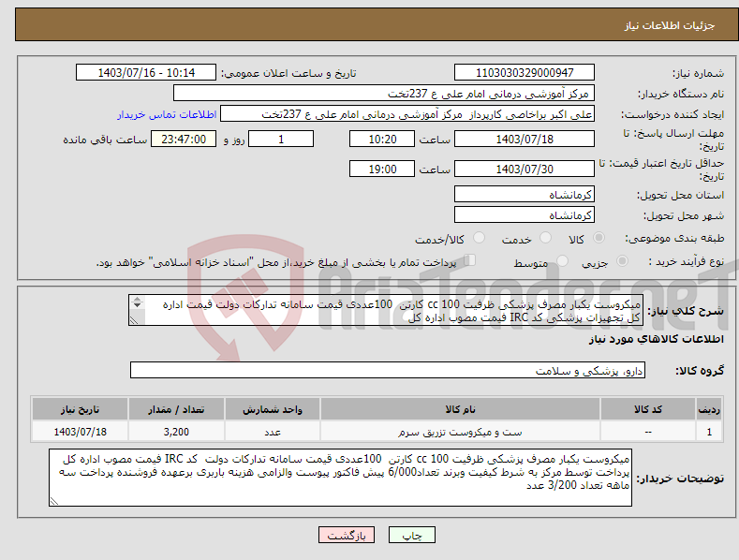Click the نام کالا column header
This screenshot has width=739, height=560.
point(460,409)
